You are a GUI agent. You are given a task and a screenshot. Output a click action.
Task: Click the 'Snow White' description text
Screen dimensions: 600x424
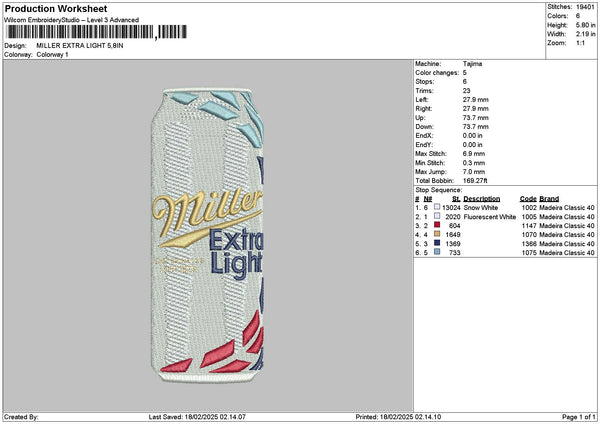click(481, 208)
